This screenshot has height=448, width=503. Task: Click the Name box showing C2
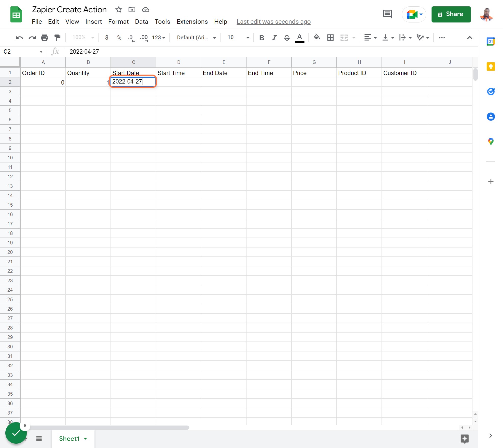tap(23, 52)
